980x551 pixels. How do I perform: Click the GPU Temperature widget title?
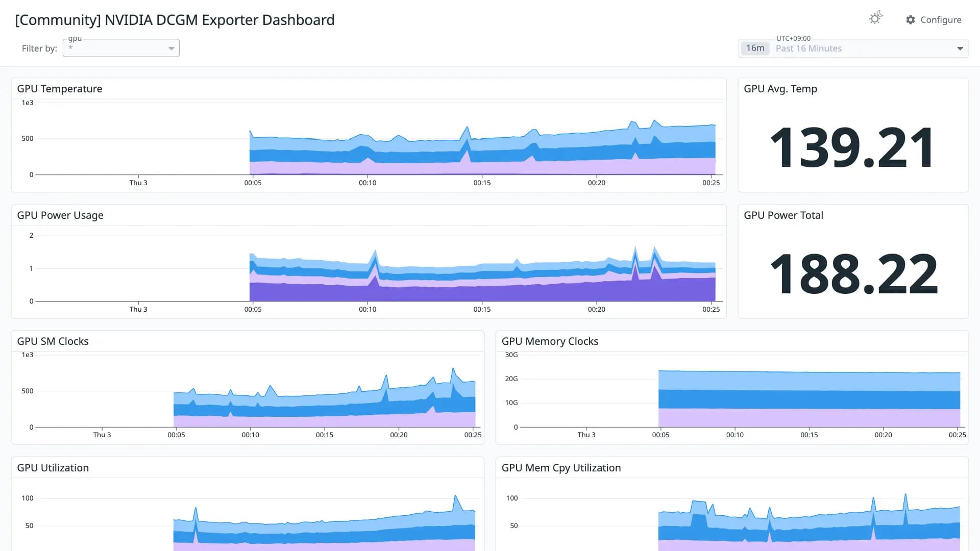pos(60,89)
